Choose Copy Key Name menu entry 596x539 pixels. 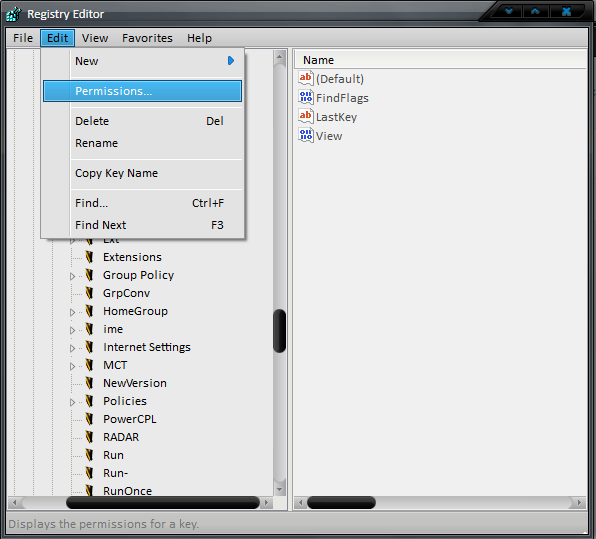coord(142,173)
